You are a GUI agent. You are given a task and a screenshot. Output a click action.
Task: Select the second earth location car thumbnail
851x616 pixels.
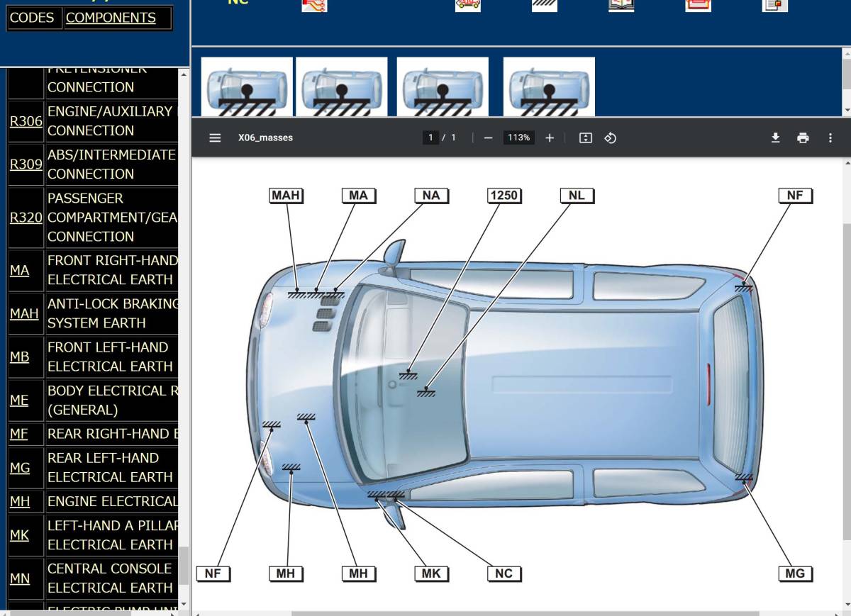pos(342,86)
